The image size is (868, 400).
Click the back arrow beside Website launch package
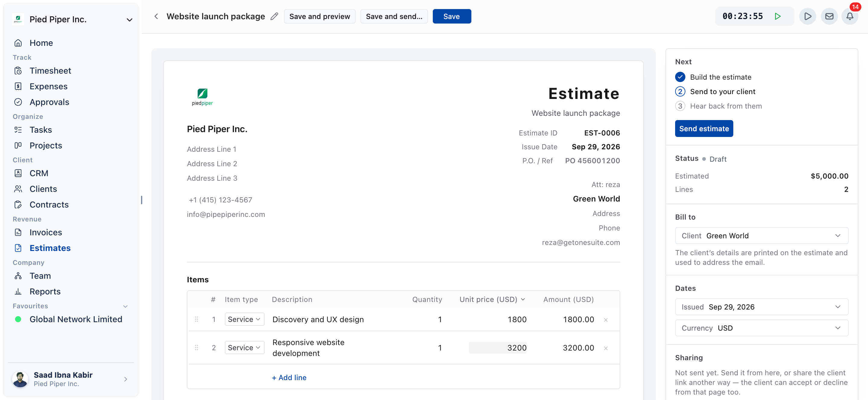click(x=156, y=16)
